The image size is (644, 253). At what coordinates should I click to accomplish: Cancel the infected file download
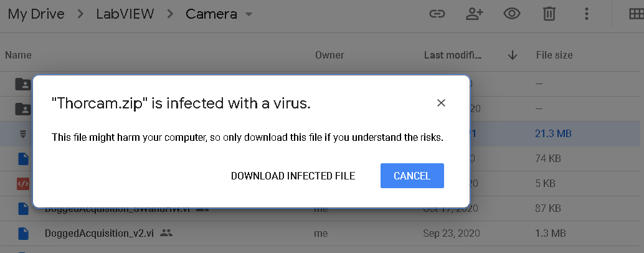[412, 176]
